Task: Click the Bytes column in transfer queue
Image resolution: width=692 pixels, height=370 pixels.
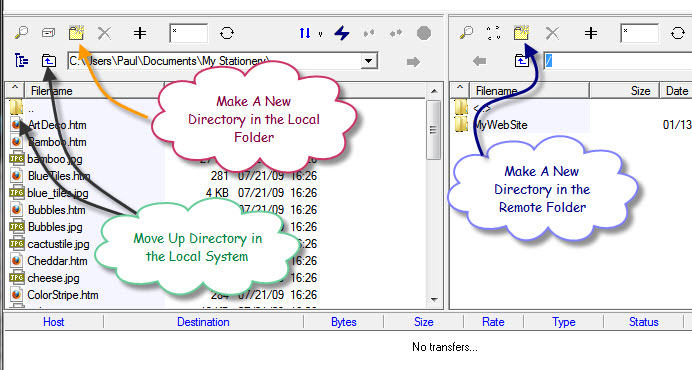Action: click(x=343, y=322)
